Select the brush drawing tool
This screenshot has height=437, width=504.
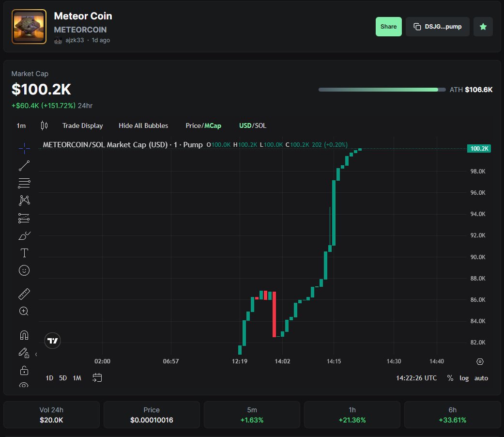pos(24,236)
